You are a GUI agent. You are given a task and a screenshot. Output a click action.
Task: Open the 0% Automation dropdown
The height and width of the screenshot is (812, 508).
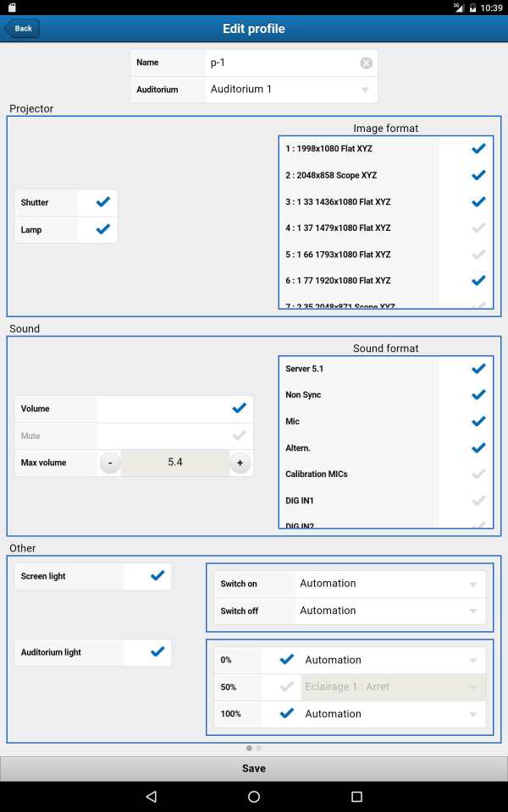click(394, 660)
